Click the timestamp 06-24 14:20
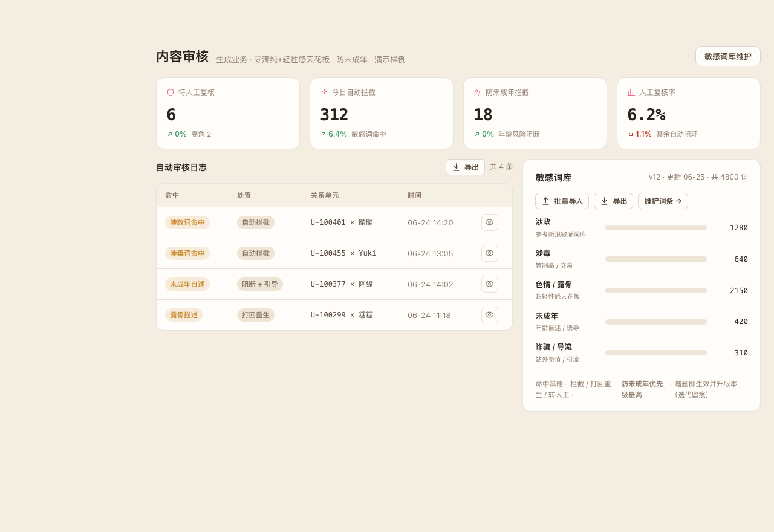The height and width of the screenshot is (532, 774). [x=431, y=222]
